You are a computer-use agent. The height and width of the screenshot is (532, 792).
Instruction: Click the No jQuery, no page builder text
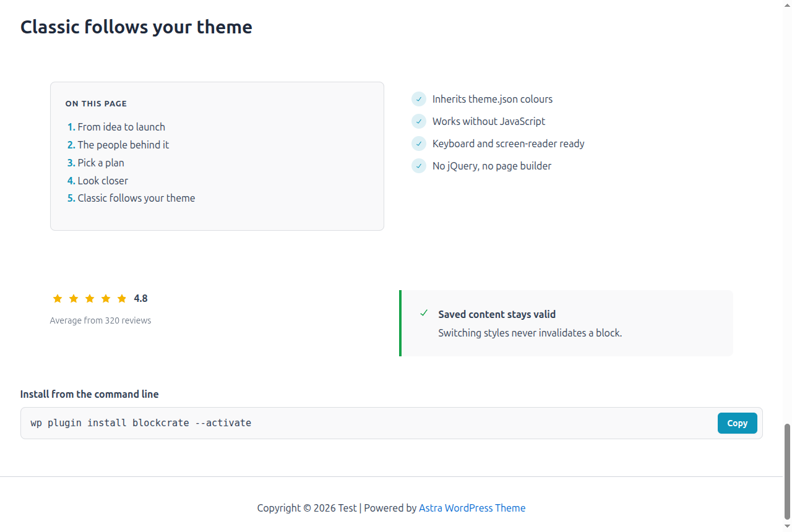point(492,166)
